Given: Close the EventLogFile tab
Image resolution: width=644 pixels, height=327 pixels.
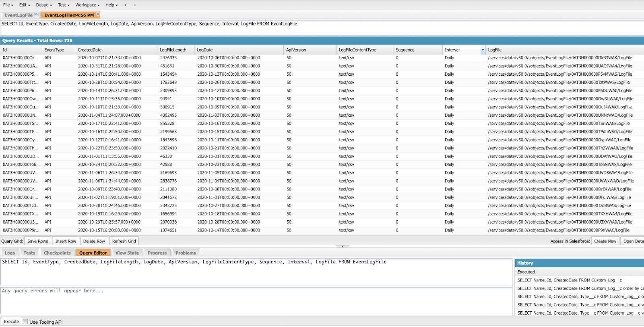Looking at the screenshot, I should tap(36, 14).
